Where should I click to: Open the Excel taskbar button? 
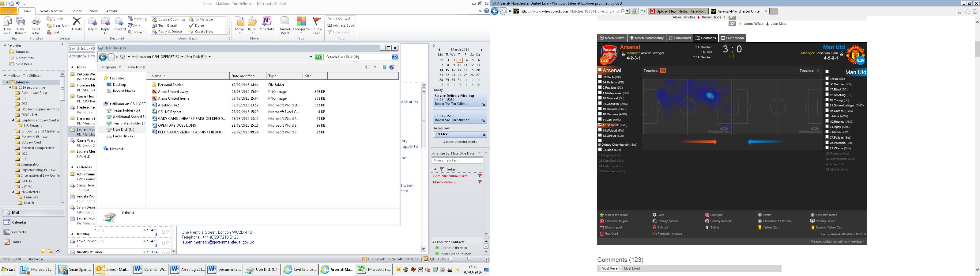click(374, 270)
